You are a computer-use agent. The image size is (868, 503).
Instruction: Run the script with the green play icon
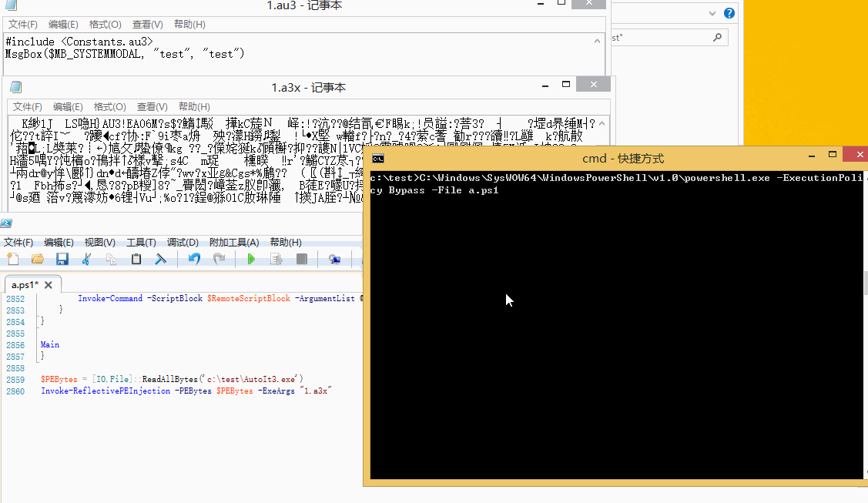pyautogui.click(x=251, y=259)
